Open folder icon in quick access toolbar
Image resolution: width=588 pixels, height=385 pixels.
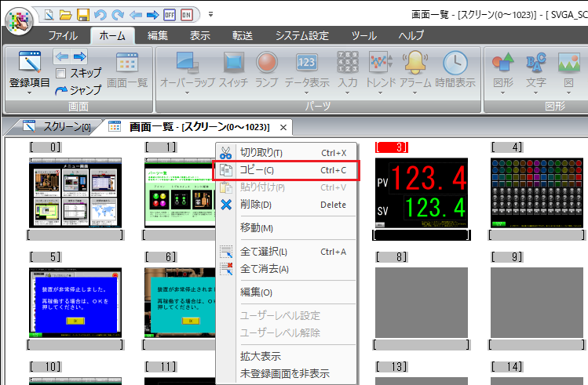click(66, 14)
